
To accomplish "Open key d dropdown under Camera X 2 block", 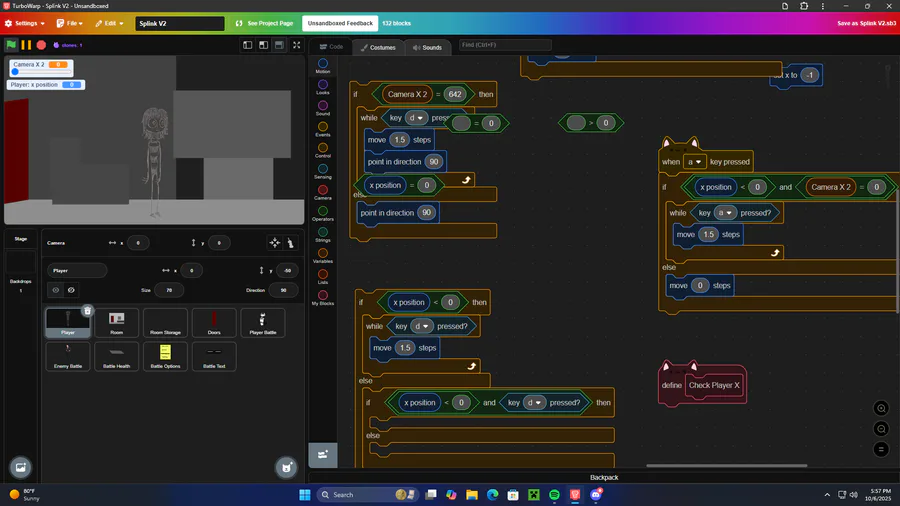I will [x=416, y=118].
